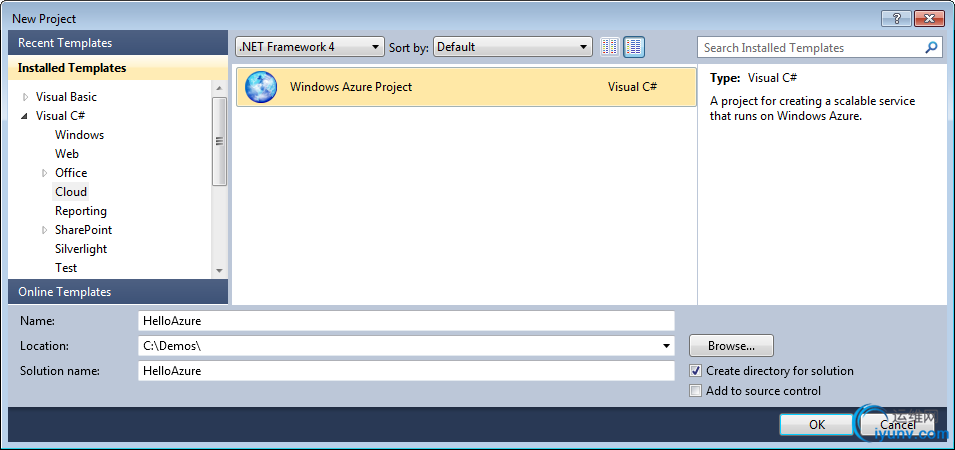Click the Browse button
The height and width of the screenshot is (450, 955).
731,346
